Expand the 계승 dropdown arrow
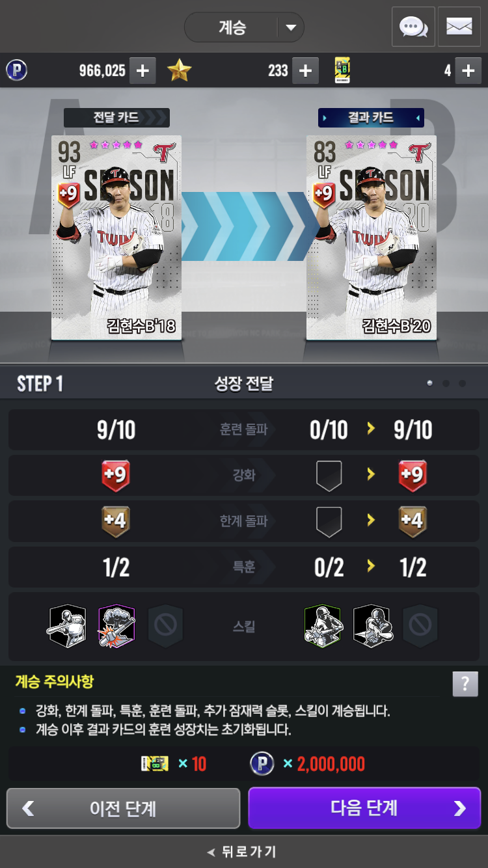 [291, 28]
